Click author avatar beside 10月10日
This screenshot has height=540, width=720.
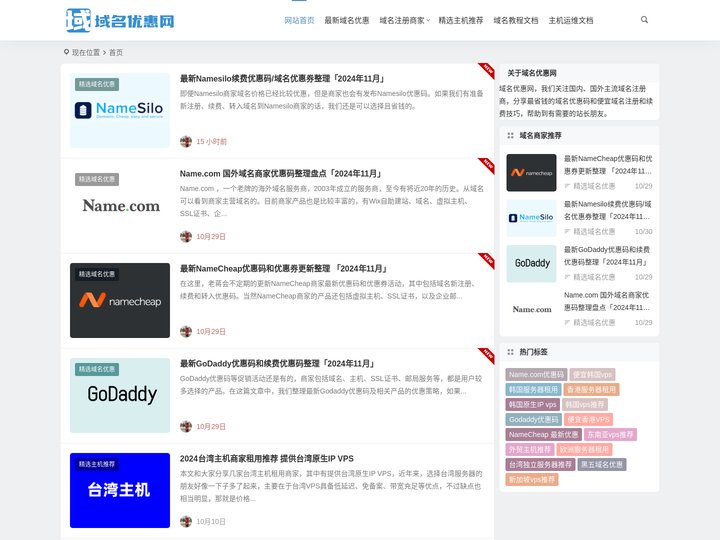click(x=186, y=522)
